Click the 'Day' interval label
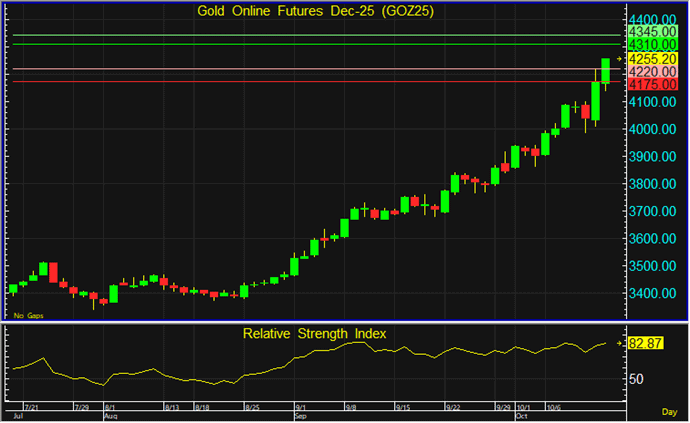Image resolution: width=690 pixels, height=423 pixels. [669, 412]
